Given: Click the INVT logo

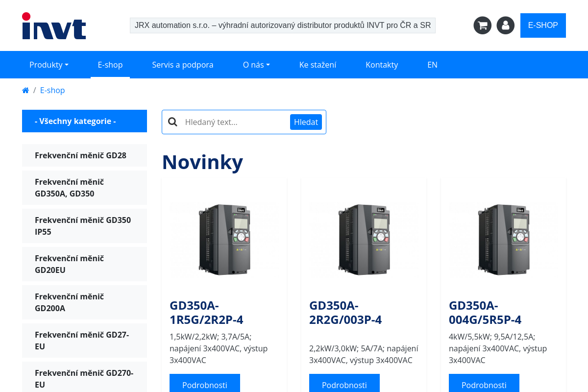Looking at the screenshot, I should coord(54,26).
